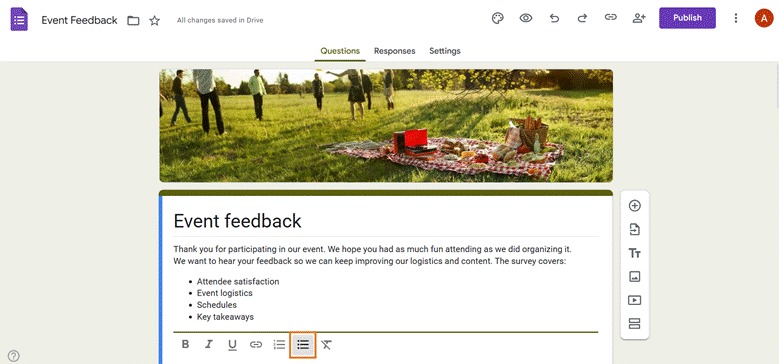Toggle bulleted list formatting
This screenshot has width=779, height=364.
pyautogui.click(x=303, y=344)
